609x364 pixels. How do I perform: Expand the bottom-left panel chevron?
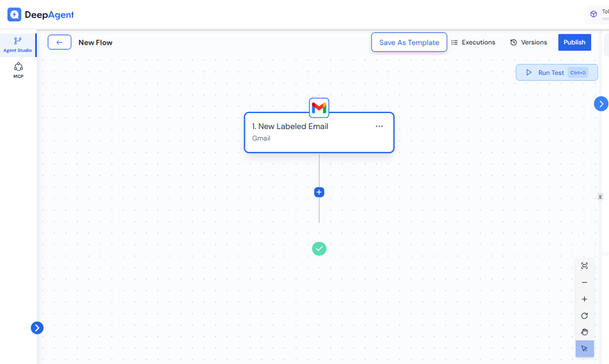[x=37, y=328]
